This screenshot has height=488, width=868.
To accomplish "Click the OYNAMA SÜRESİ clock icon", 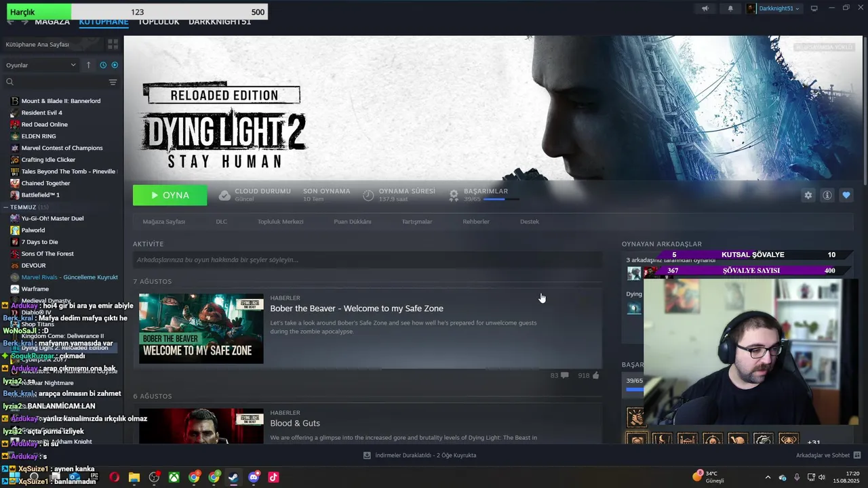I will 368,195.
